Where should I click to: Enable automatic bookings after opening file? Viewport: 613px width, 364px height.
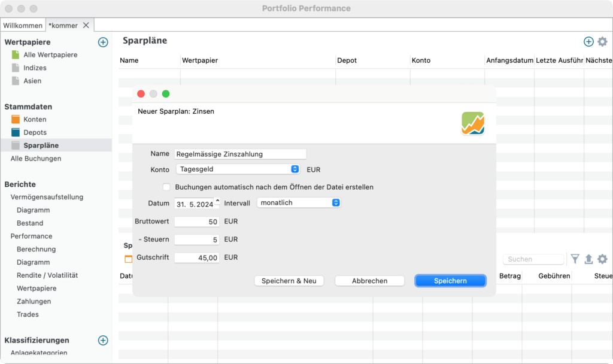tap(166, 187)
